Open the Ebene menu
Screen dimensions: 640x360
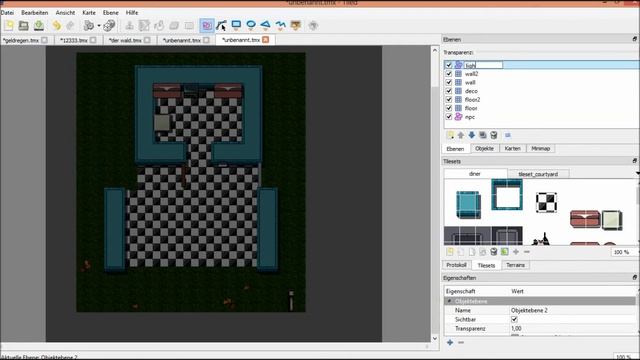[111, 13]
